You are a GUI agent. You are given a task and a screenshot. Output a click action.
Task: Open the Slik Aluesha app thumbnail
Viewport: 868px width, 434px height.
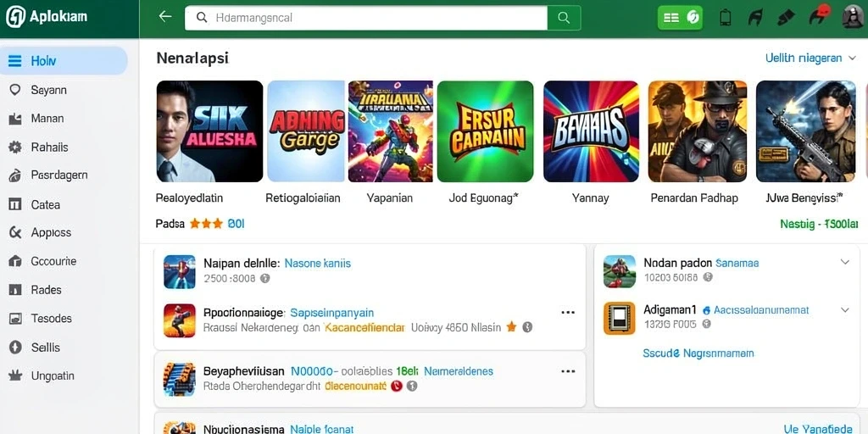pos(210,131)
